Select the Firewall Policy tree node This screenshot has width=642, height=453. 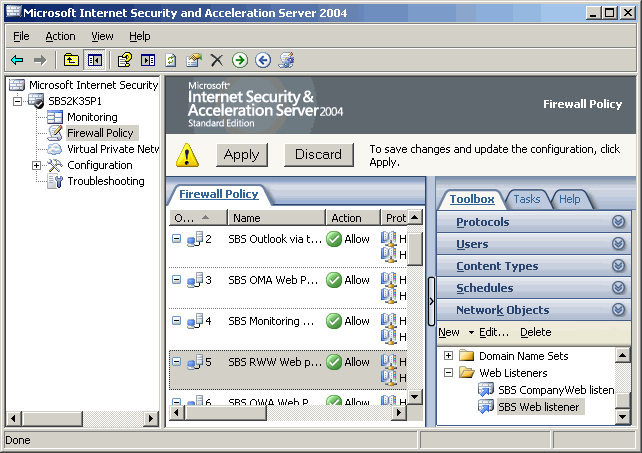(100, 133)
